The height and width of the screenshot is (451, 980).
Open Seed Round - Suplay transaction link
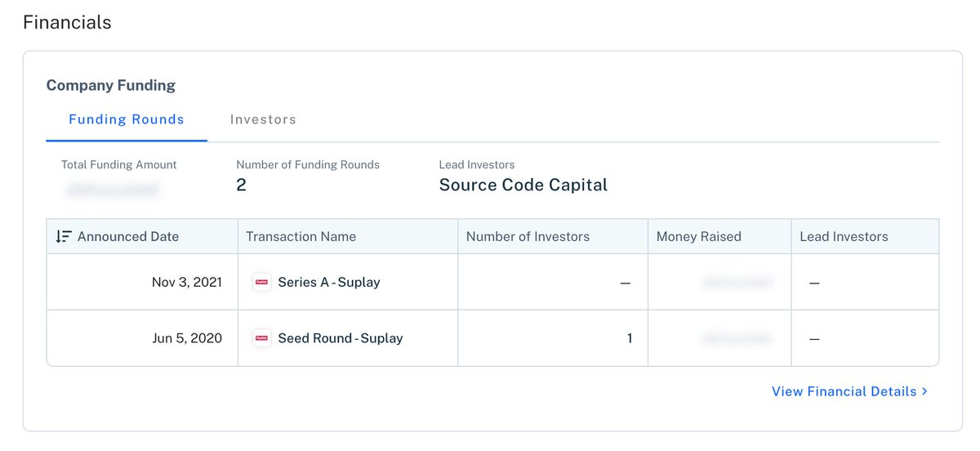341,338
